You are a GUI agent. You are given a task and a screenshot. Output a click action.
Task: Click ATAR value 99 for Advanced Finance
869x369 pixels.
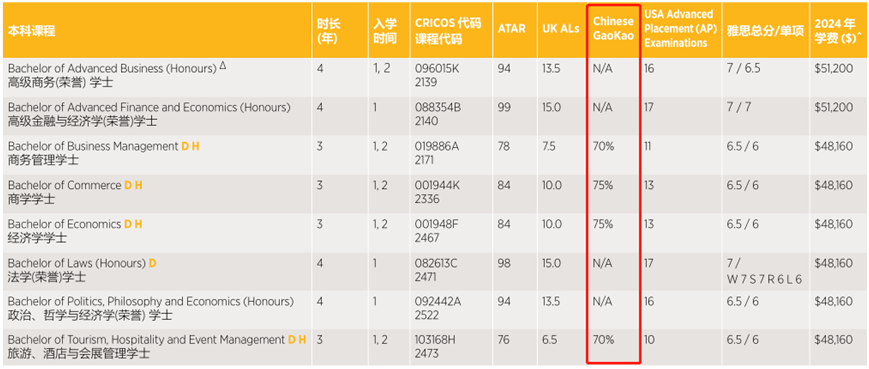504,107
